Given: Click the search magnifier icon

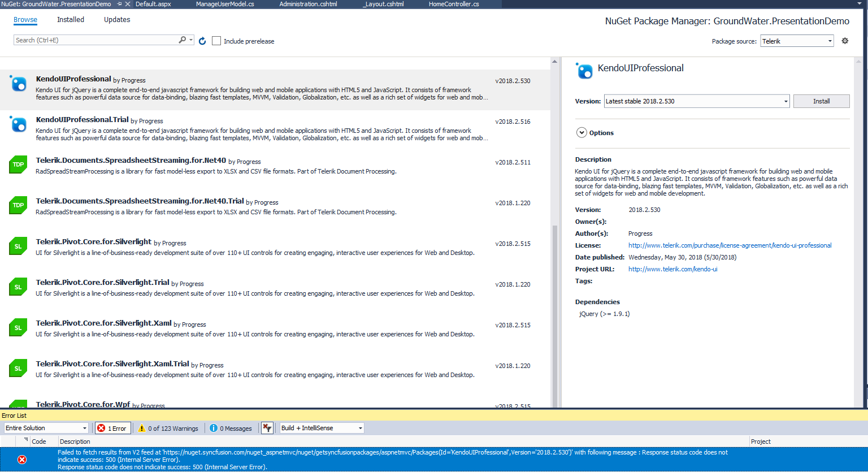Looking at the screenshot, I should [x=182, y=40].
